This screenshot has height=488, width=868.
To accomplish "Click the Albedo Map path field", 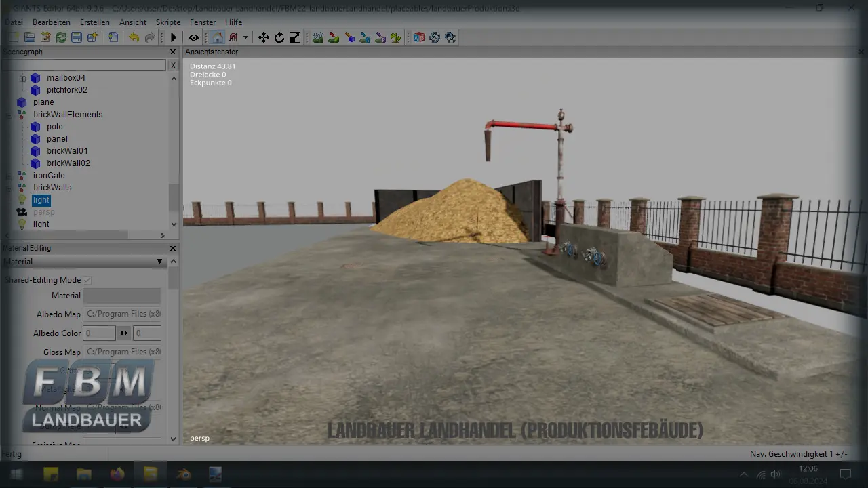I will click(x=121, y=314).
